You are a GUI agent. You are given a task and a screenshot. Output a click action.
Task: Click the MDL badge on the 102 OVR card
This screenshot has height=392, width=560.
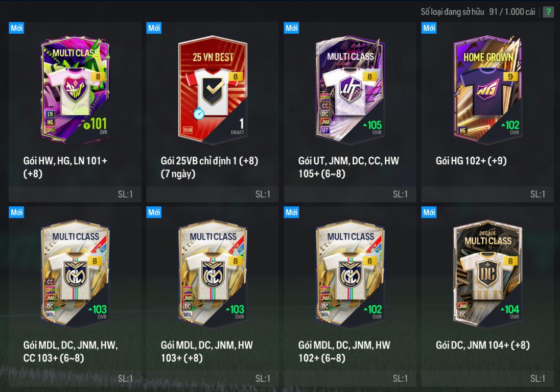(x=324, y=314)
